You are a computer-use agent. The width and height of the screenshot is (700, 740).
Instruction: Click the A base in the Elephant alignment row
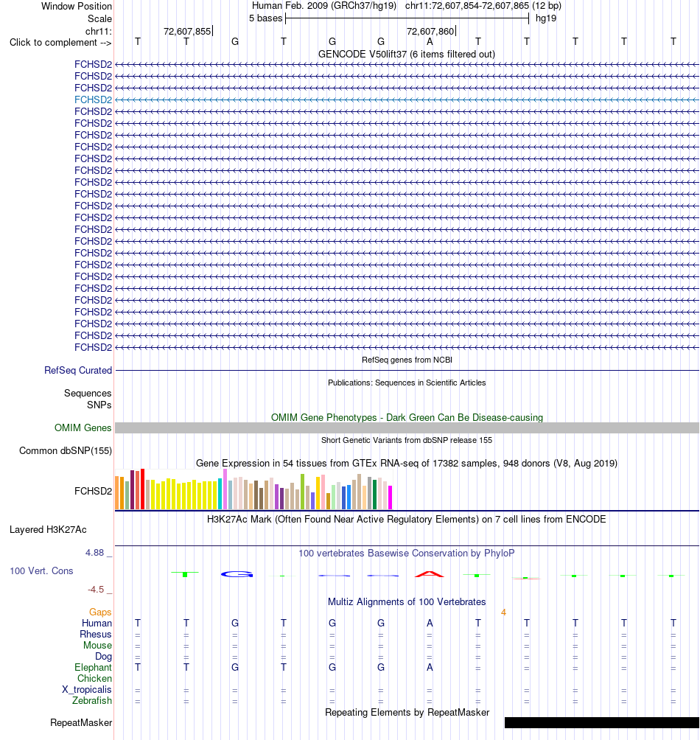click(430, 667)
